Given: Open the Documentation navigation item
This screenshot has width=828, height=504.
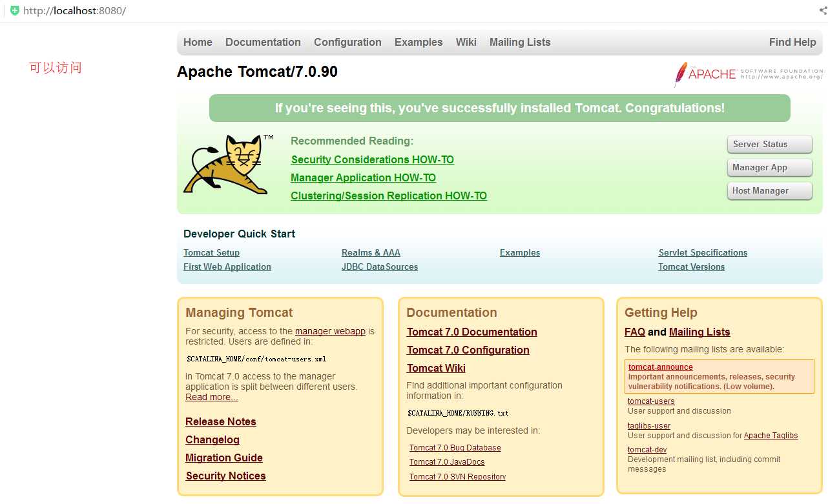Looking at the screenshot, I should 263,43.
